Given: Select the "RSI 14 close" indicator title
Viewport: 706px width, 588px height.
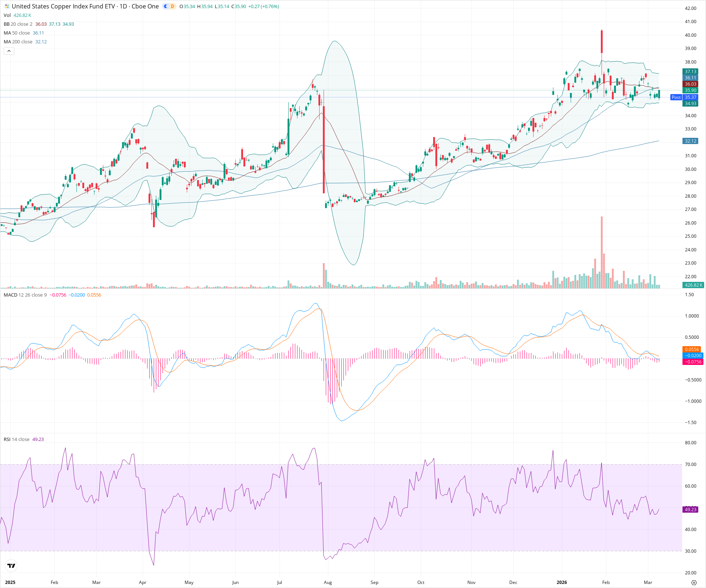Looking at the screenshot, I should click(x=17, y=439).
